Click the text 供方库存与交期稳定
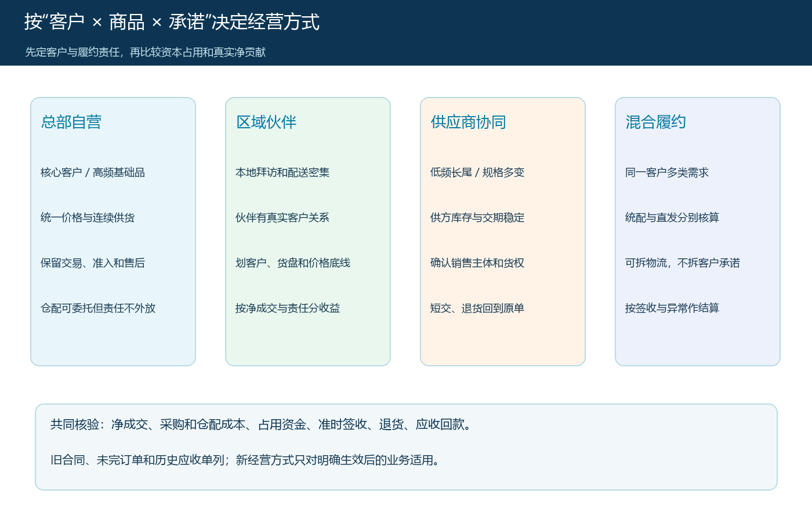The height and width of the screenshot is (508, 812). (x=477, y=218)
